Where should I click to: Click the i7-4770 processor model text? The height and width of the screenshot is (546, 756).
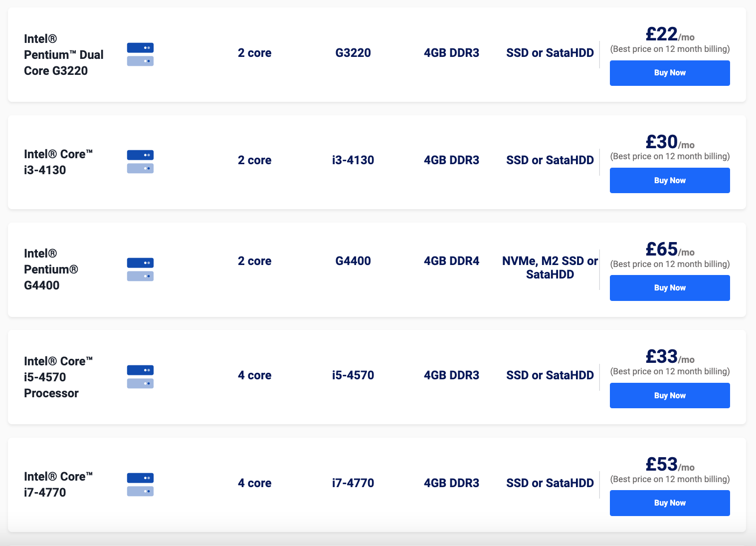tap(353, 483)
